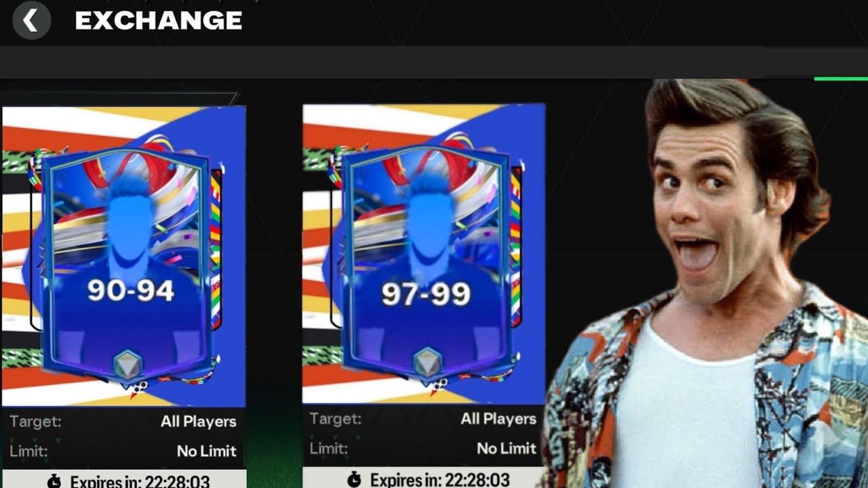Select the 97-99 rating text

coord(426,293)
